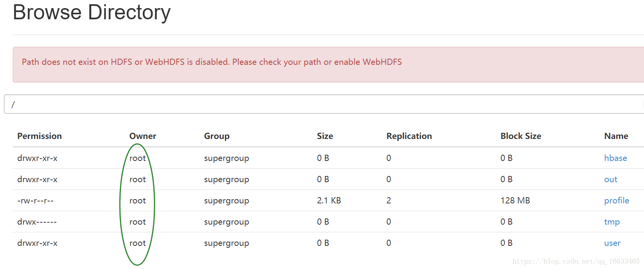644x269 pixels.
Task: Click the Size column header
Action: point(325,136)
